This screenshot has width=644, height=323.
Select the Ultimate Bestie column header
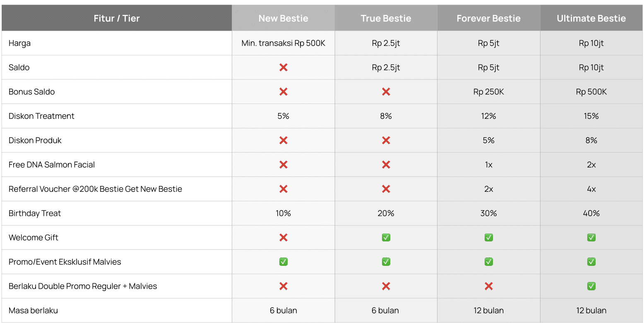tap(591, 18)
